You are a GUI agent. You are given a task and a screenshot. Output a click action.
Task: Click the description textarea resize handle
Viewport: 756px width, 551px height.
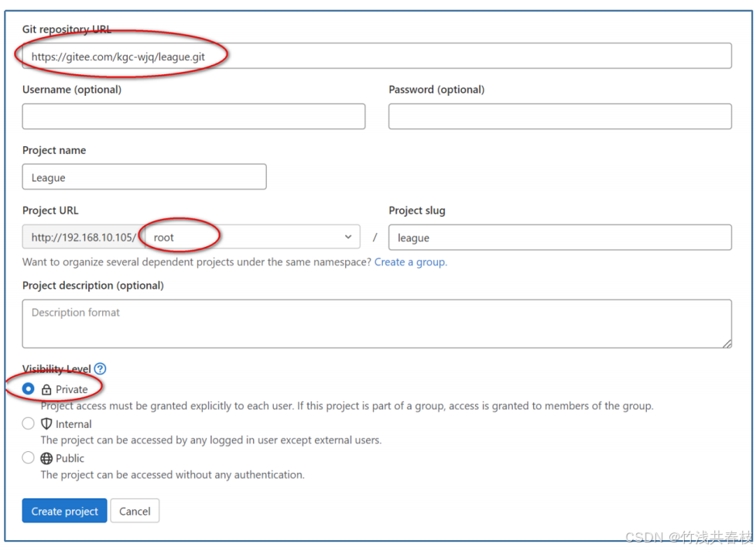(x=727, y=344)
